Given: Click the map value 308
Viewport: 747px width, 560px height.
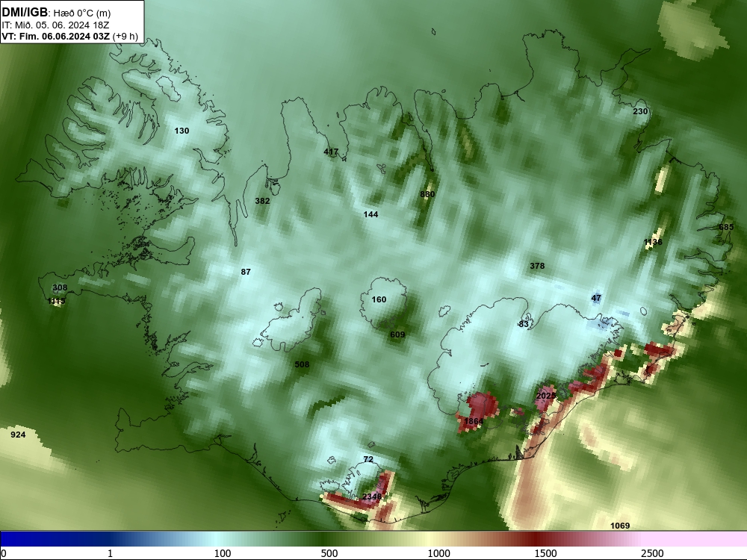Looking at the screenshot, I should pos(60,287).
